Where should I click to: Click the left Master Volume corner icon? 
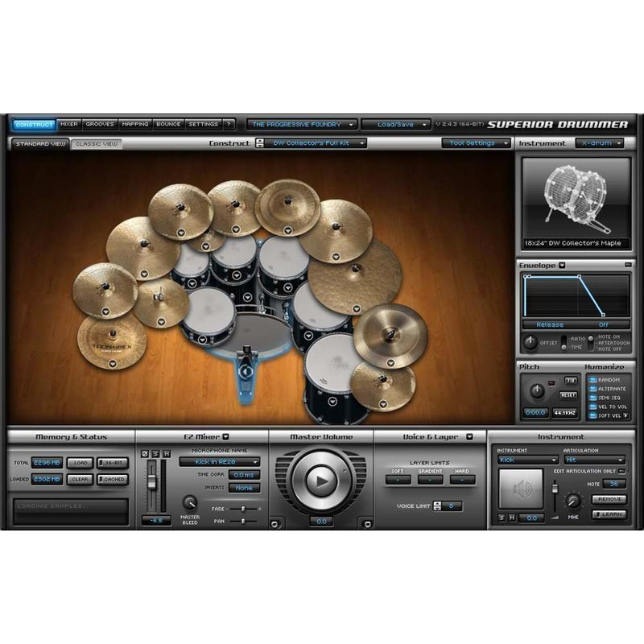pos(275,524)
